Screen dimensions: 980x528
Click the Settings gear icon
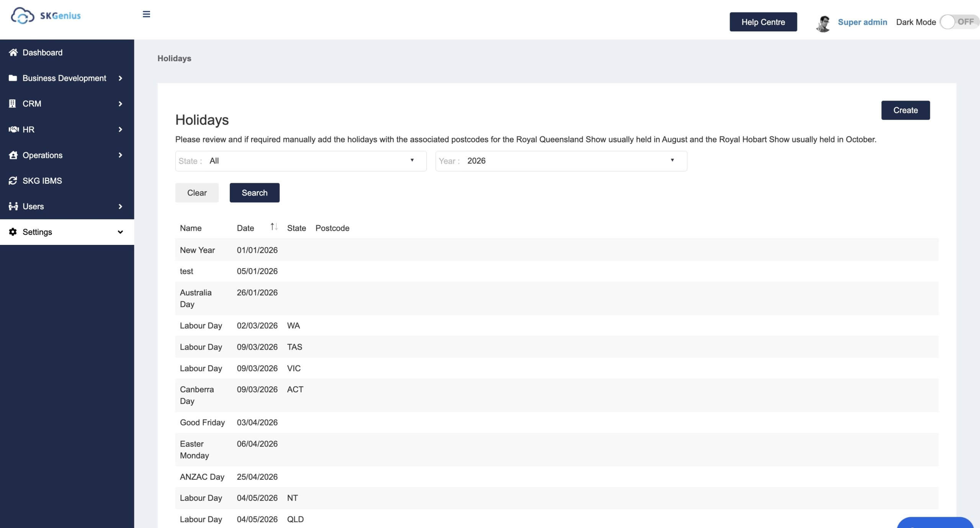click(13, 232)
